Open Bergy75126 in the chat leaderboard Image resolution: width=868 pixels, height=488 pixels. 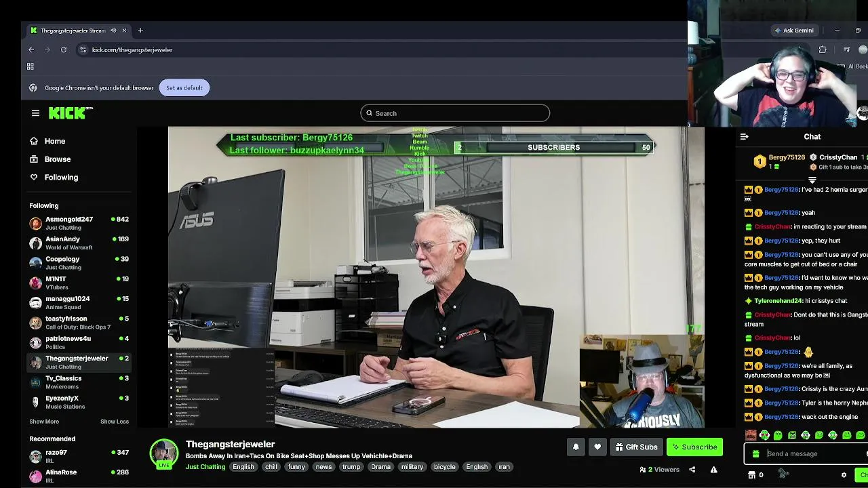(x=787, y=158)
